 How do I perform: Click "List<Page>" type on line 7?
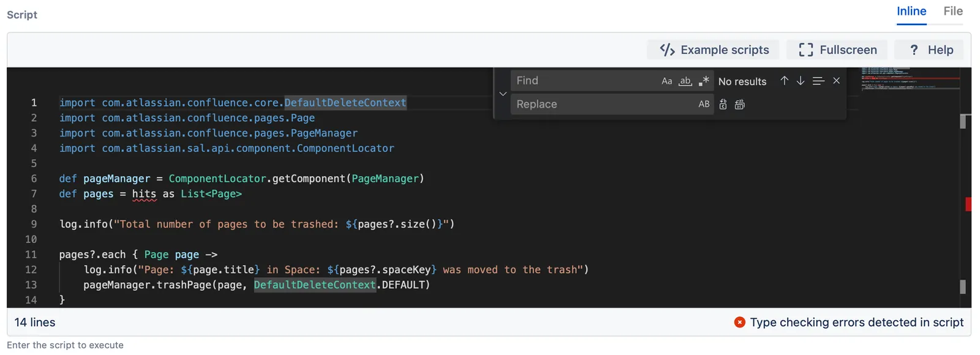coord(211,194)
